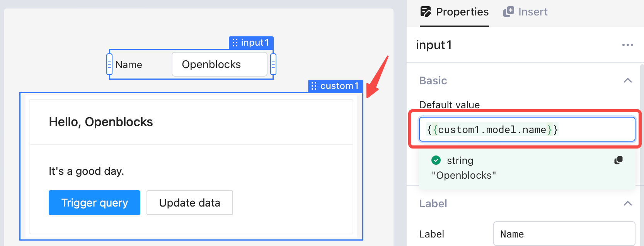644x246 pixels.
Task: Open the three-dot menu beside input1
Action: [x=628, y=45]
